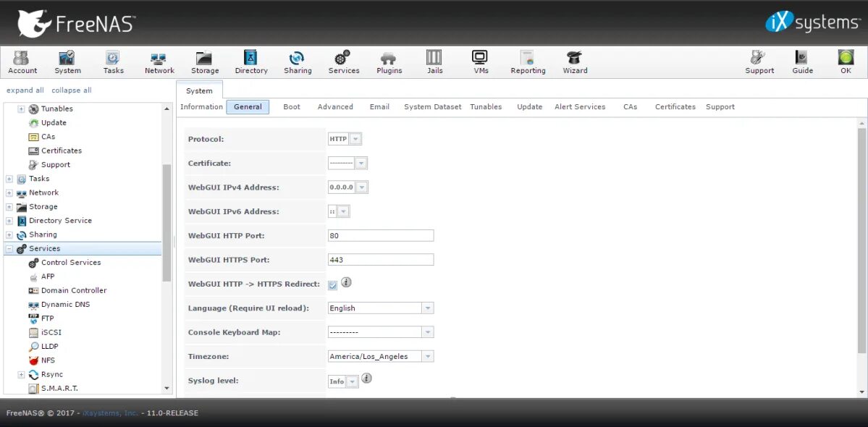
Task: Switch to the Advanced tab
Action: (335, 107)
